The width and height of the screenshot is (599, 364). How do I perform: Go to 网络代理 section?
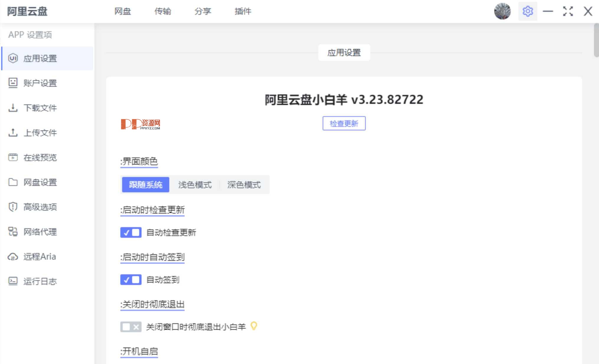click(47, 232)
